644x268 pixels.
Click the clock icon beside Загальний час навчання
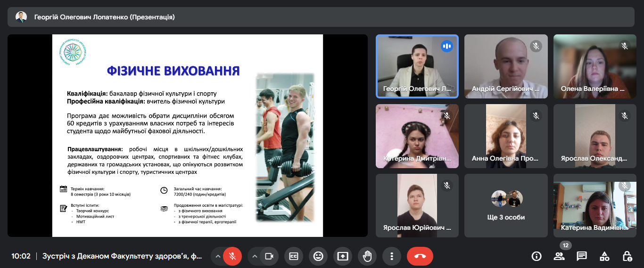point(164,190)
